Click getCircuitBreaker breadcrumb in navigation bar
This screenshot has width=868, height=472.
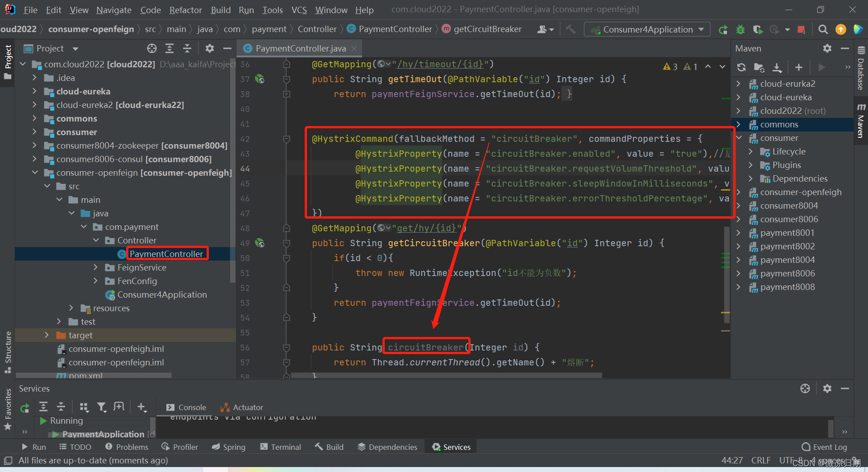point(482,29)
